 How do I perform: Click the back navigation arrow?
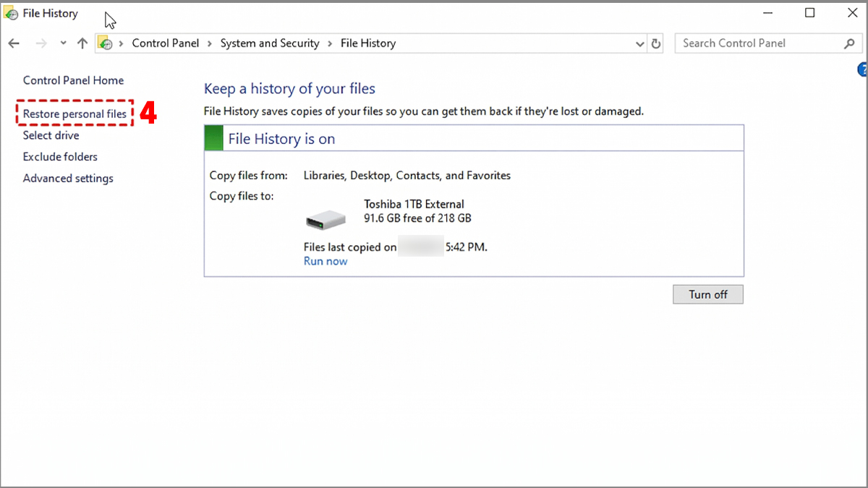13,43
